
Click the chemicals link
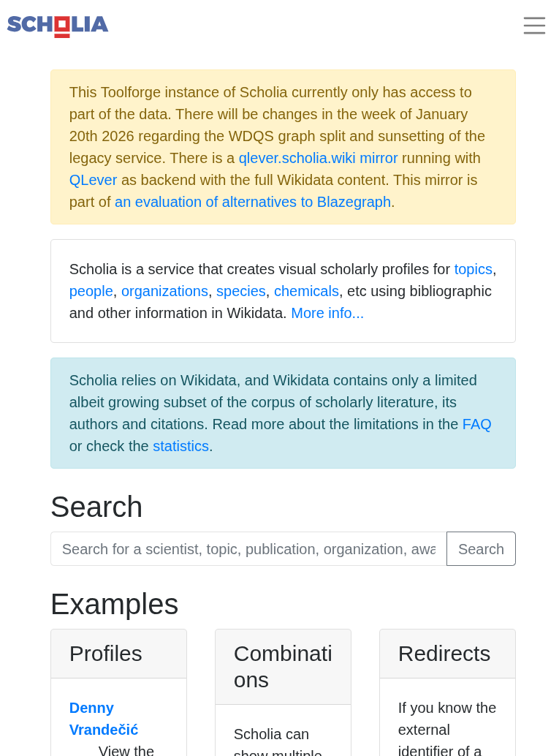[306, 291]
